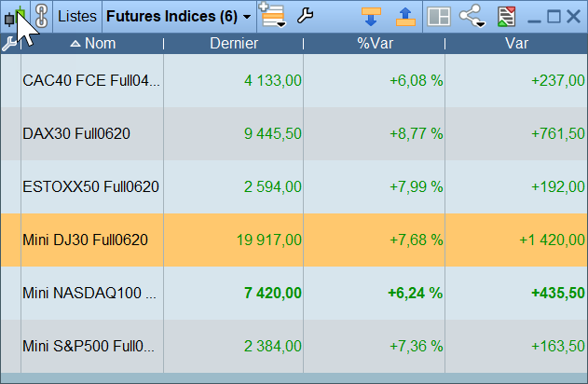Click the +1 420,00 variation value

point(552,240)
